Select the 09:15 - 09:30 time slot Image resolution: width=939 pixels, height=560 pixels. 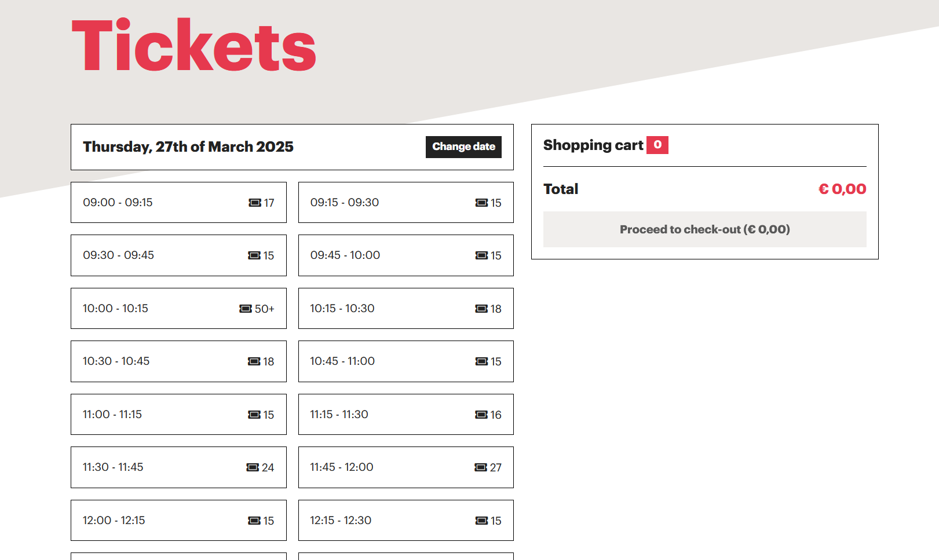click(405, 203)
